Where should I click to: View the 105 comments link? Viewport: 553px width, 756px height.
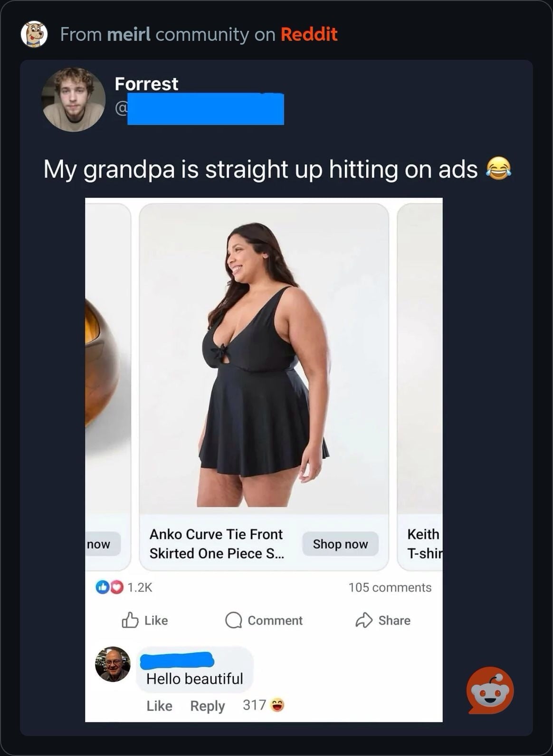[390, 587]
